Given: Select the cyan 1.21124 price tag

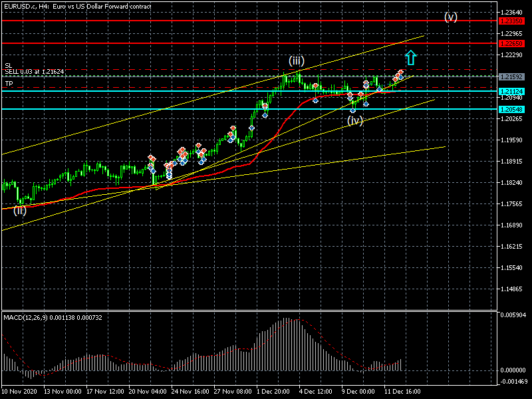Looking at the screenshot, I should (511, 92).
